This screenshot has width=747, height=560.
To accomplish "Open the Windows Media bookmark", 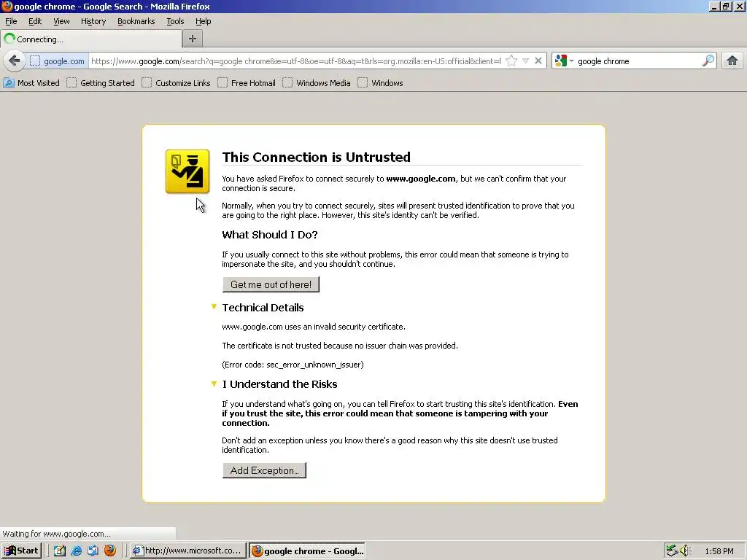I will 317,83.
